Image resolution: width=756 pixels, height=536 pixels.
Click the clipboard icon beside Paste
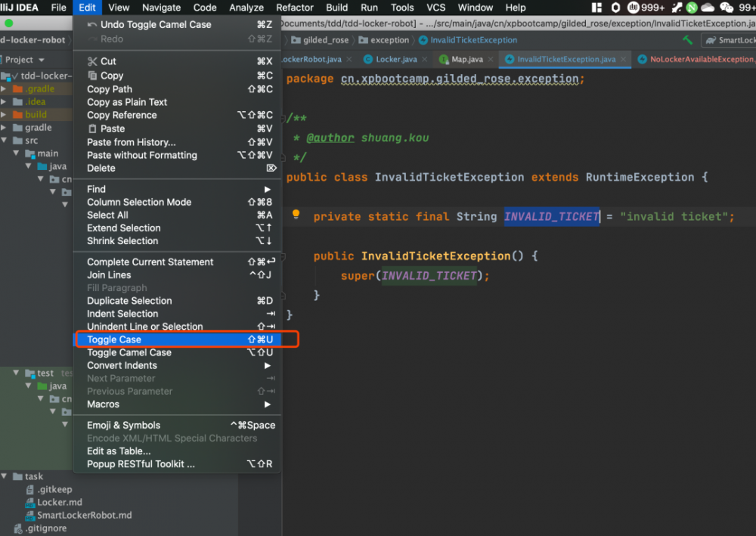[x=92, y=129]
